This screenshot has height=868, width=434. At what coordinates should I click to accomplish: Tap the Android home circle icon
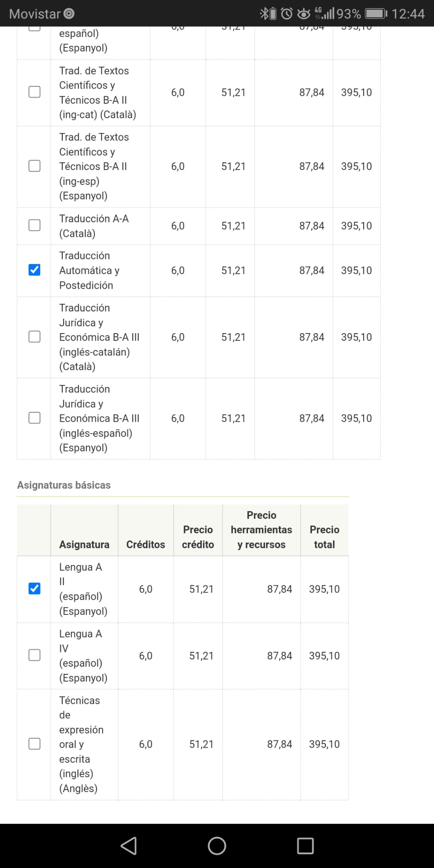217,846
